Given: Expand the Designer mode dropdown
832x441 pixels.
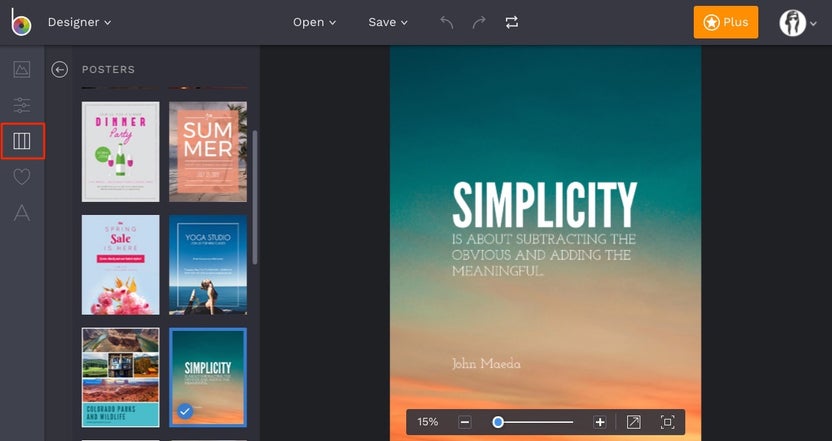Looking at the screenshot, I should pos(79,22).
